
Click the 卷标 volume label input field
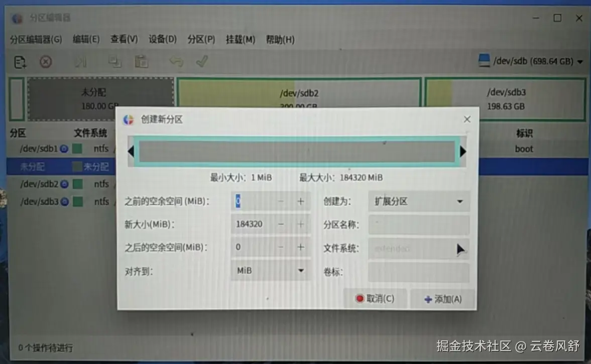[x=418, y=272]
